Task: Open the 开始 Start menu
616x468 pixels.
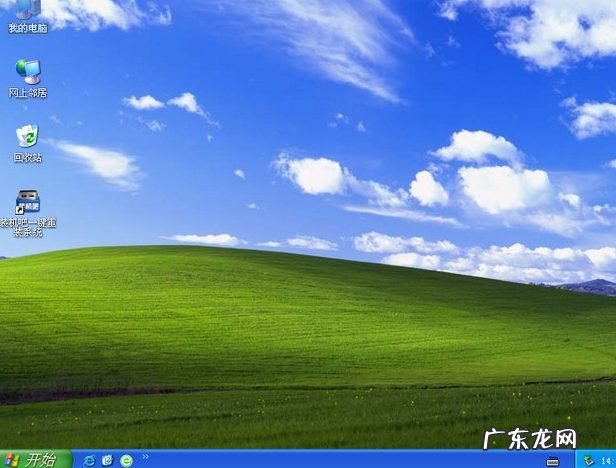Action: pyautogui.click(x=35, y=459)
